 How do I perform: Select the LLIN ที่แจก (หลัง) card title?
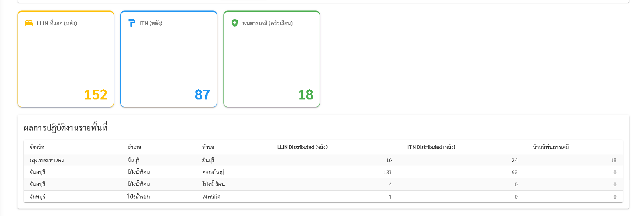point(57,23)
